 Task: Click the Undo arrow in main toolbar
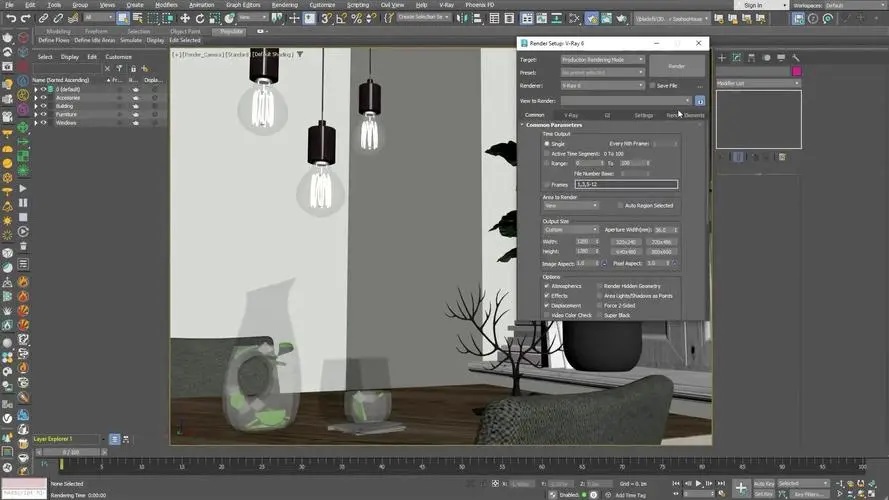pos(11,18)
